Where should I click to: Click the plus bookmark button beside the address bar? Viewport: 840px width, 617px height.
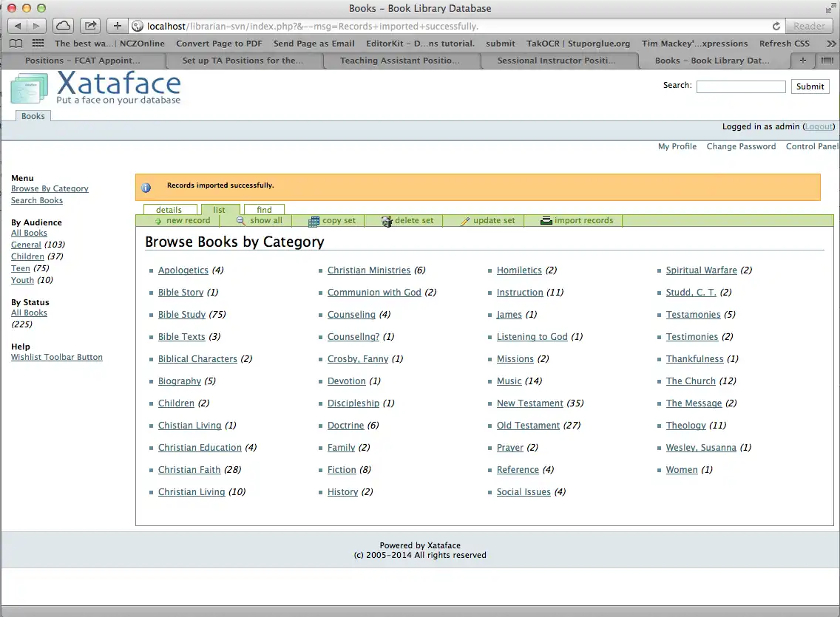[x=118, y=26]
